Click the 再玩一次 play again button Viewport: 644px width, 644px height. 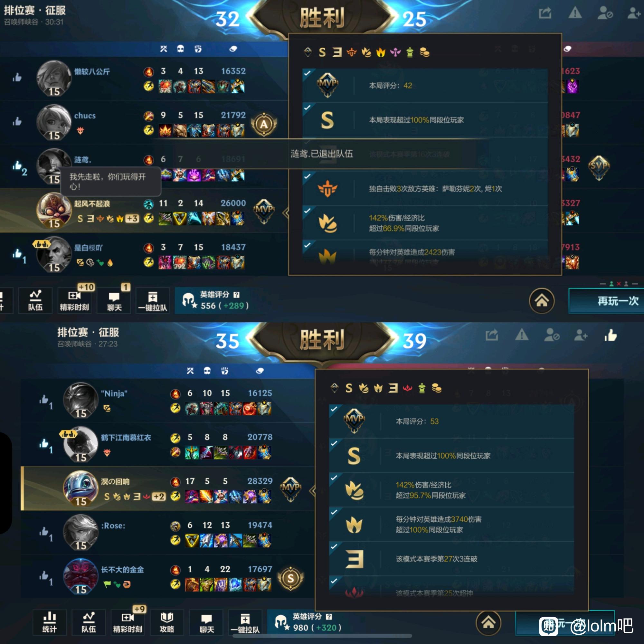pyautogui.click(x=606, y=301)
